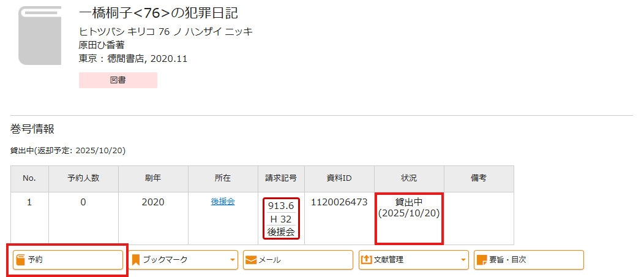This screenshot has height=277, width=644.
Task: Click the 貸出中 status cell
Action: 409,207
